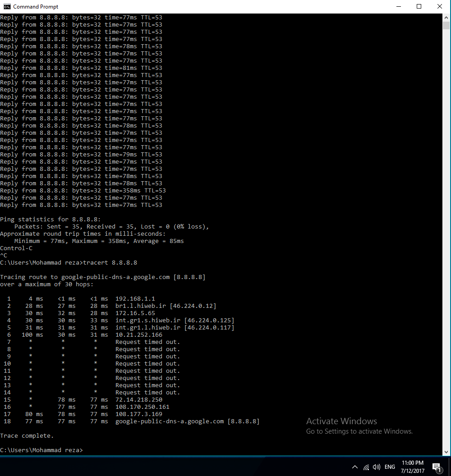Screen dimensions: 451x476
Task: Open Action Center notification icon
Action: pos(436,467)
